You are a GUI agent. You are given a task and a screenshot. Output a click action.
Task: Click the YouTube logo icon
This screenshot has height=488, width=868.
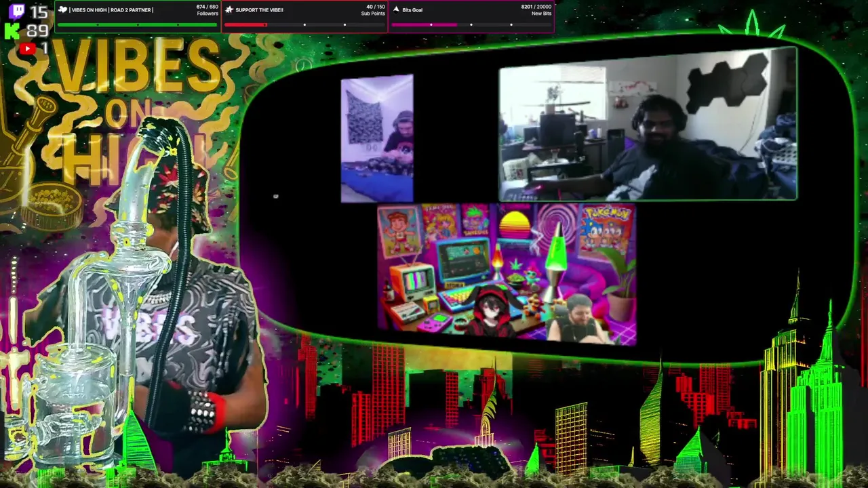click(27, 49)
